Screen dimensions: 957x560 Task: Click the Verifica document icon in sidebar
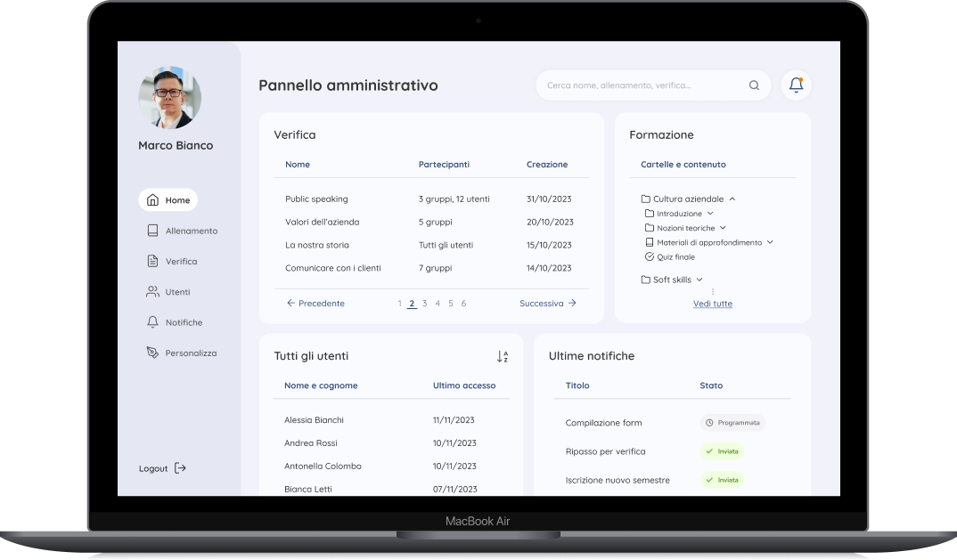(152, 261)
